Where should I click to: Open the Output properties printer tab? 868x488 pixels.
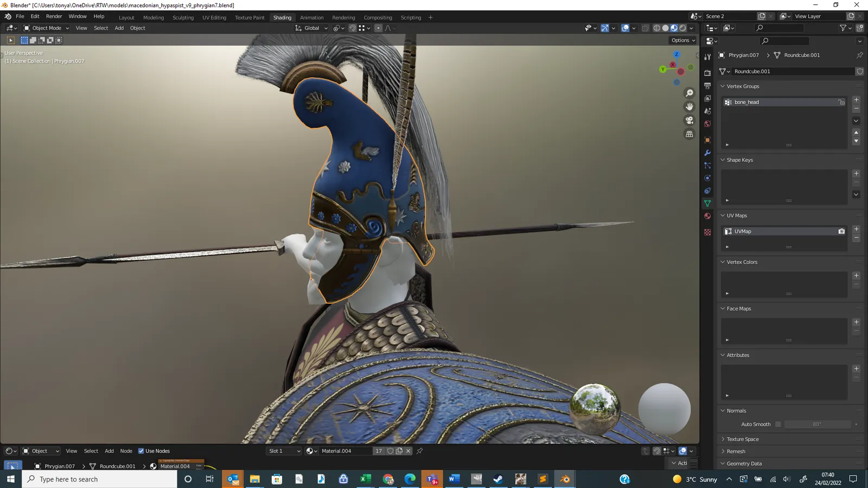coord(707,86)
